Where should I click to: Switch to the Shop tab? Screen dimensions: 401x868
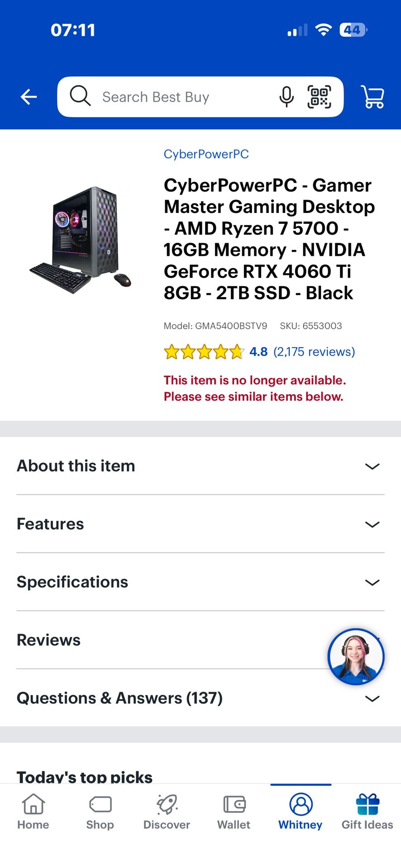tap(100, 812)
